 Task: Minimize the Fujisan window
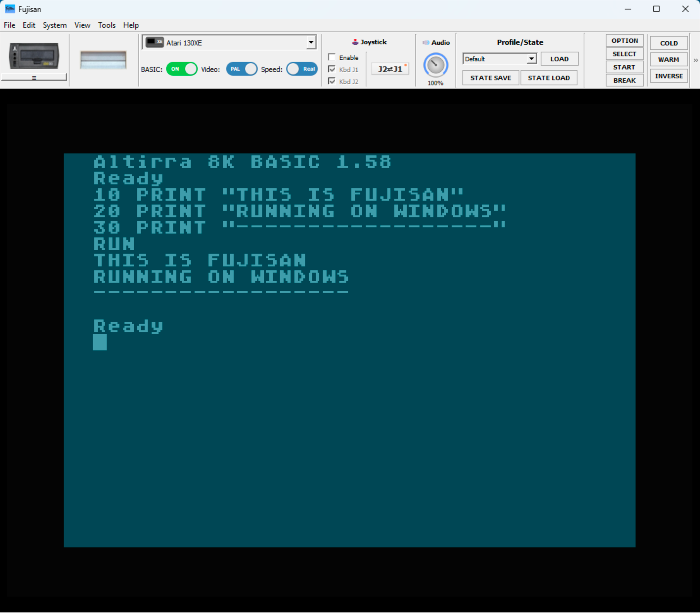628,9
